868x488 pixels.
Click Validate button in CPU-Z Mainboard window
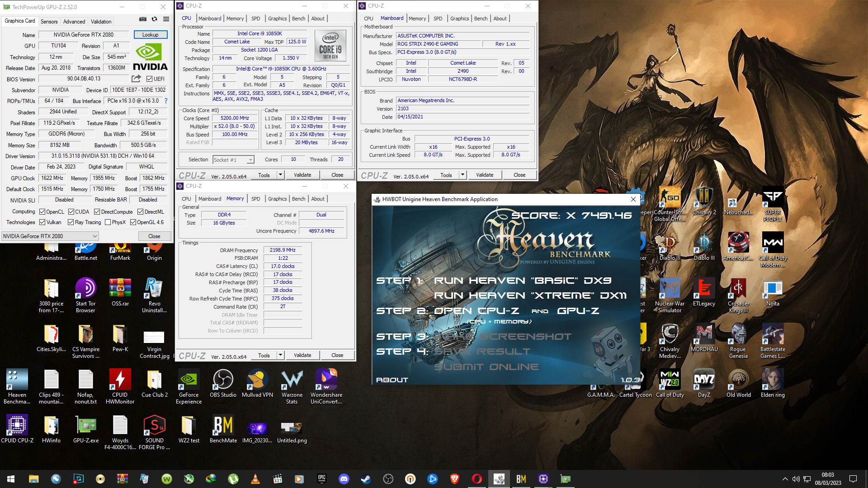[x=485, y=175]
